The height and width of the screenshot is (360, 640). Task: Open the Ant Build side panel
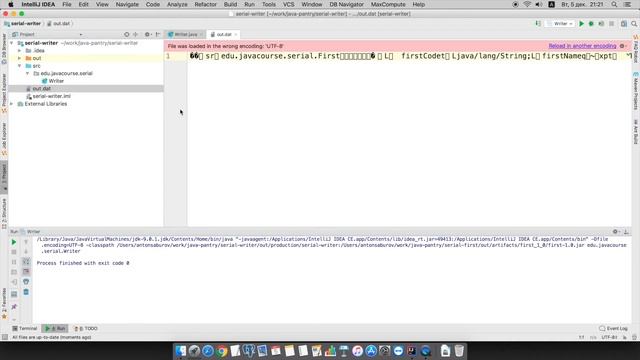[x=636, y=131]
